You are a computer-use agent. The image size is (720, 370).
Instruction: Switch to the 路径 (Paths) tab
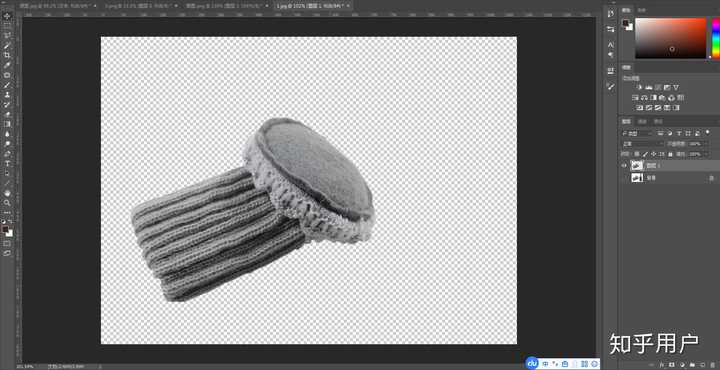[x=658, y=121]
